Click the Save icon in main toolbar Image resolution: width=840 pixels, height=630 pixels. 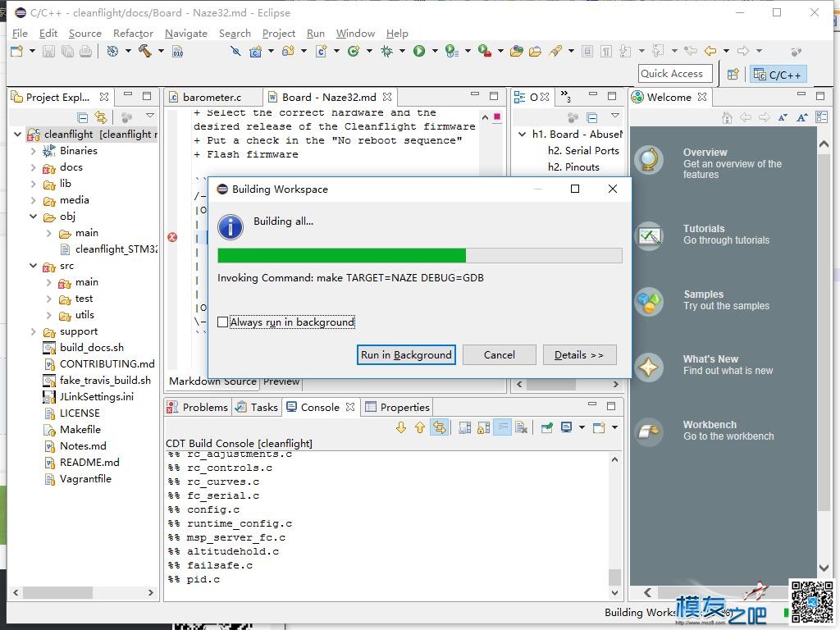(x=48, y=52)
